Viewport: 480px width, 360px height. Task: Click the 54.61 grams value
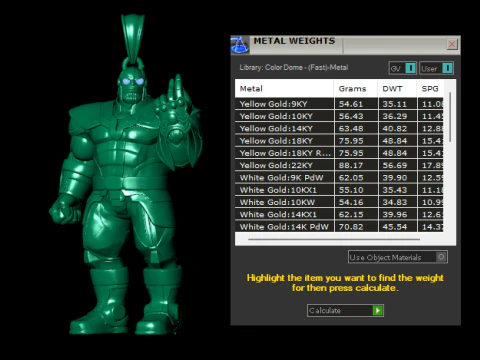click(351, 104)
